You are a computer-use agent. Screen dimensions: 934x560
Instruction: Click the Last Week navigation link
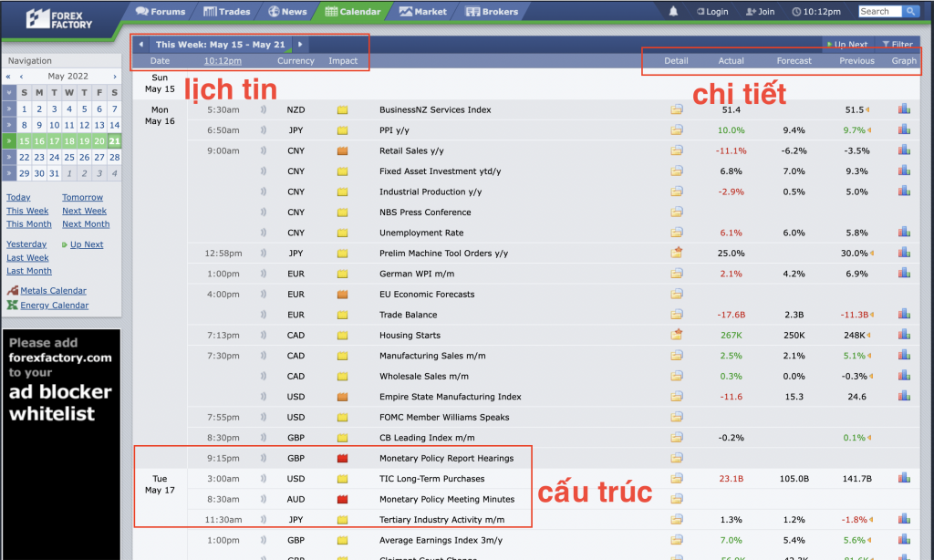(27, 257)
